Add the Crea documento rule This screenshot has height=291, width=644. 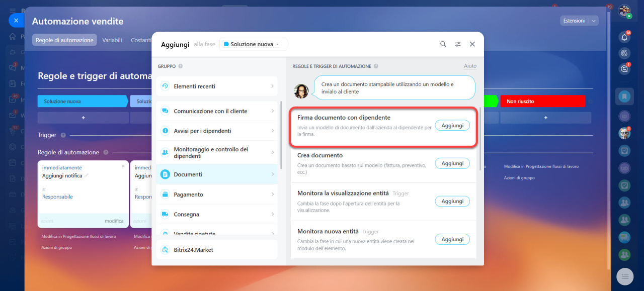[x=452, y=163]
